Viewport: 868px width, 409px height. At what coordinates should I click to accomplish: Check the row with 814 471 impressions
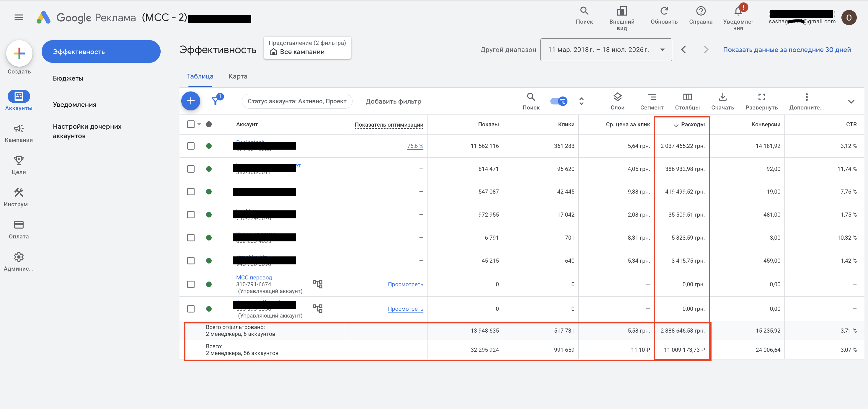point(191,169)
